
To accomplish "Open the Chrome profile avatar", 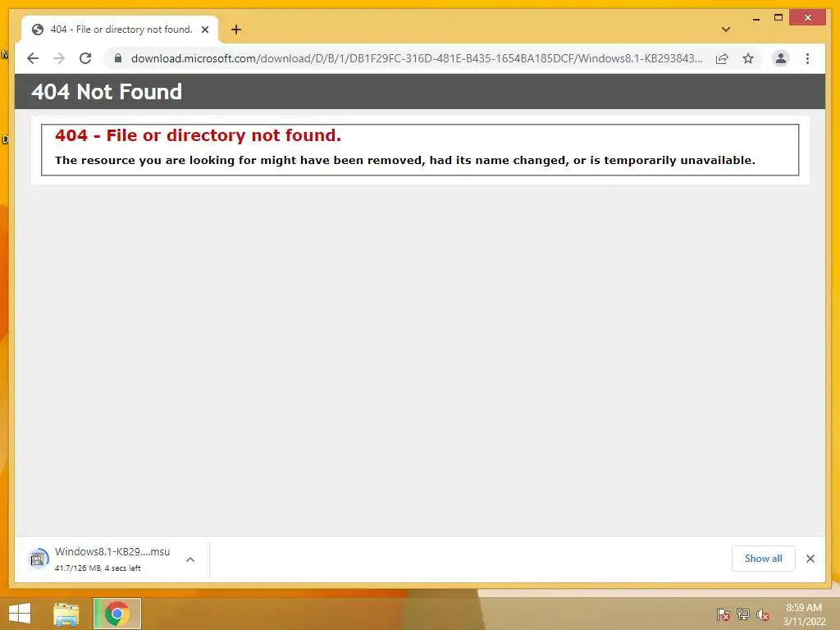I will [781, 58].
